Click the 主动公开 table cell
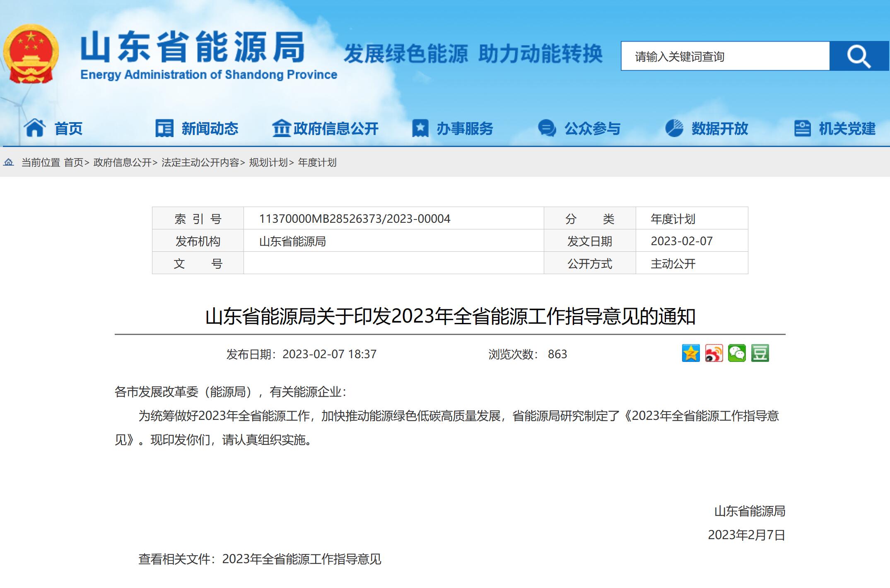The image size is (890, 588). coord(692,263)
